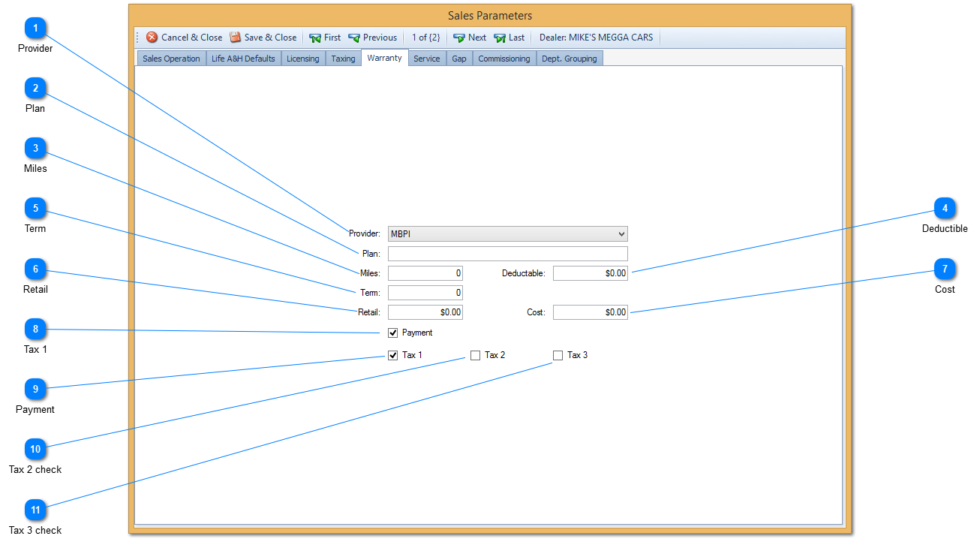This screenshot has height=548, width=980.
Task: Click the record counter 1 of {2}
Action: click(426, 38)
